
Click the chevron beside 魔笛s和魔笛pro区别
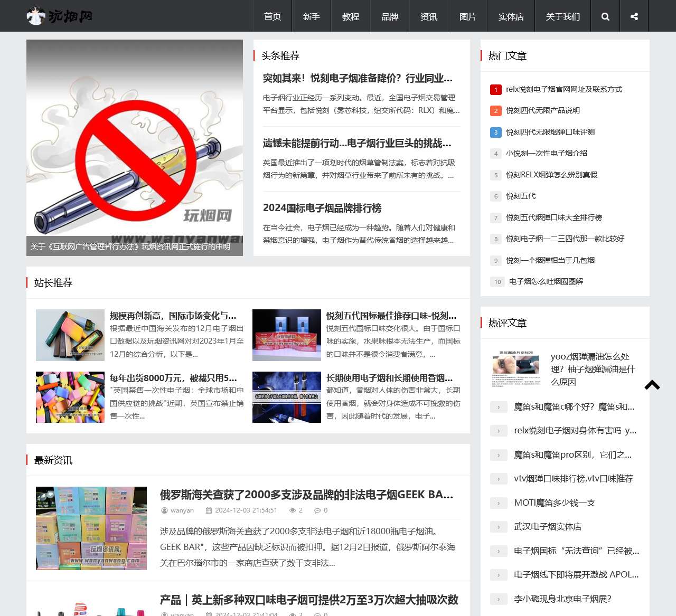(499, 455)
